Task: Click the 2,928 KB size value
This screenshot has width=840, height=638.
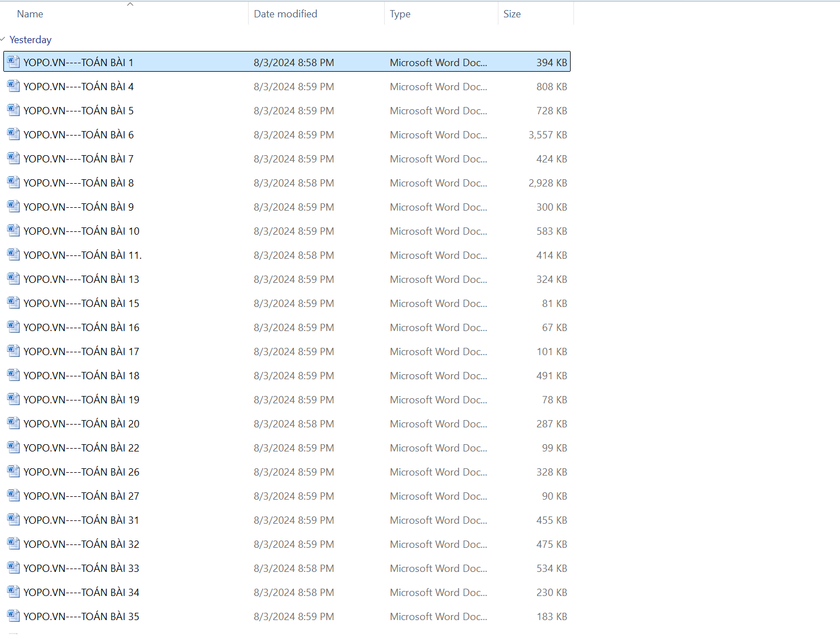Action: (548, 183)
